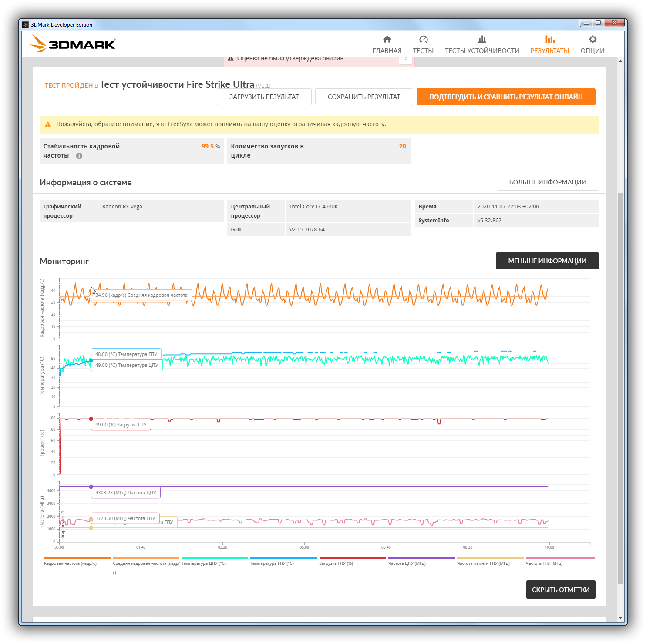Image resolution: width=646 pixels, height=644 pixels.
Task: Click the FreeSync warning triangle icon
Action: (x=48, y=124)
